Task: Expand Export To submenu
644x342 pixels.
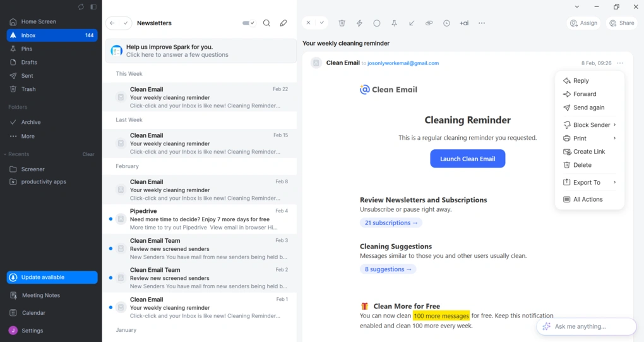Action: (590, 182)
